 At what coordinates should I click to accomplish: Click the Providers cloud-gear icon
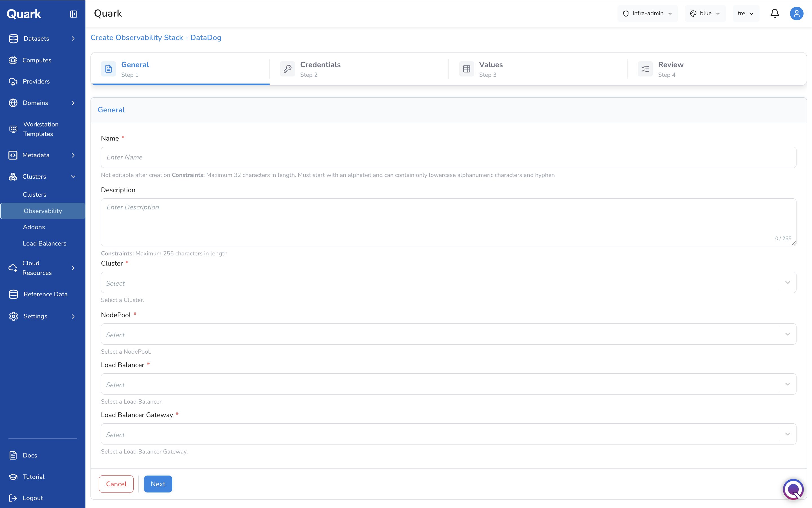[x=13, y=82]
